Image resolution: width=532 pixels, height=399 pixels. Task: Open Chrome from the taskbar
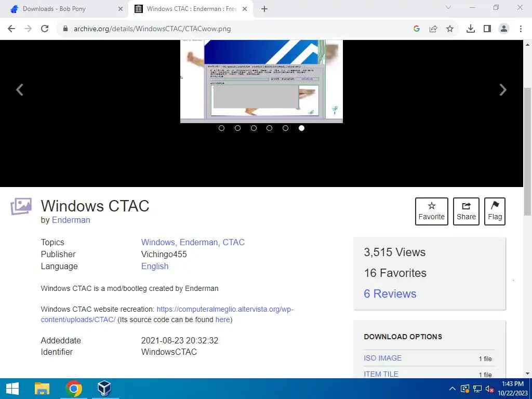coord(74,389)
